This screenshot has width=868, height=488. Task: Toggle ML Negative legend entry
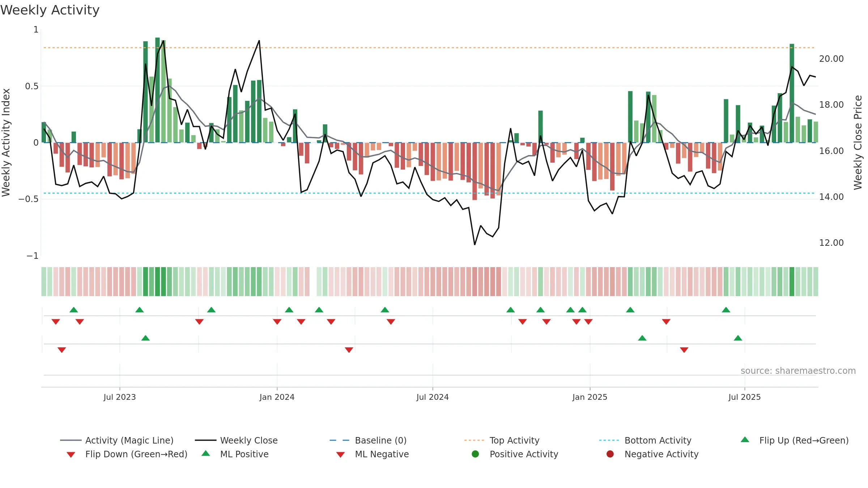[373, 454]
